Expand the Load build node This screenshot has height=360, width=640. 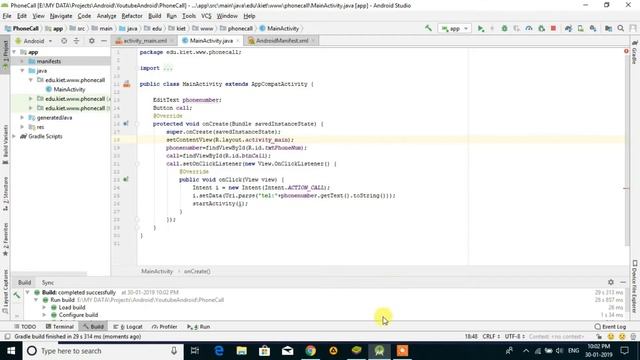(44, 307)
